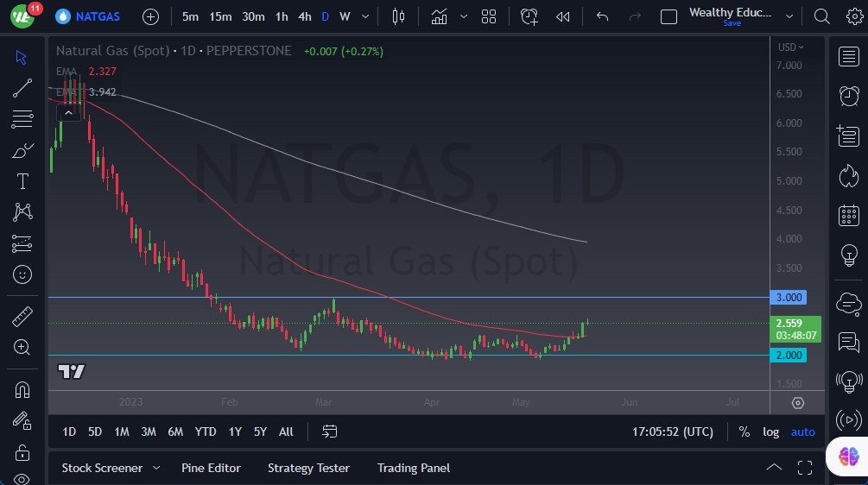
Task: Open the public chats panel
Action: [x=849, y=303]
